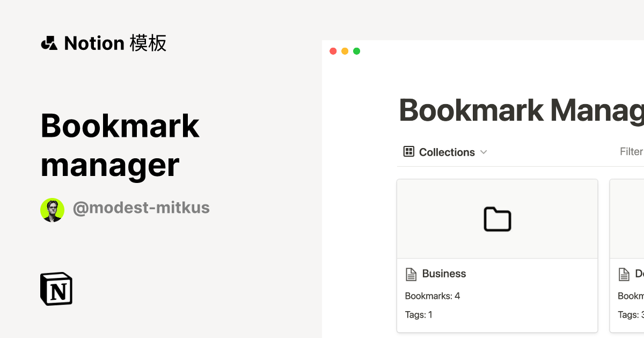Expand the chevron next to Collections

click(x=484, y=152)
